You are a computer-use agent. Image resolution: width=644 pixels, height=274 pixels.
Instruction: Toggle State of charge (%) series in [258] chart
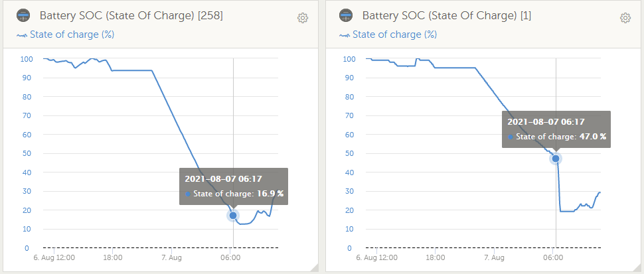(72, 34)
